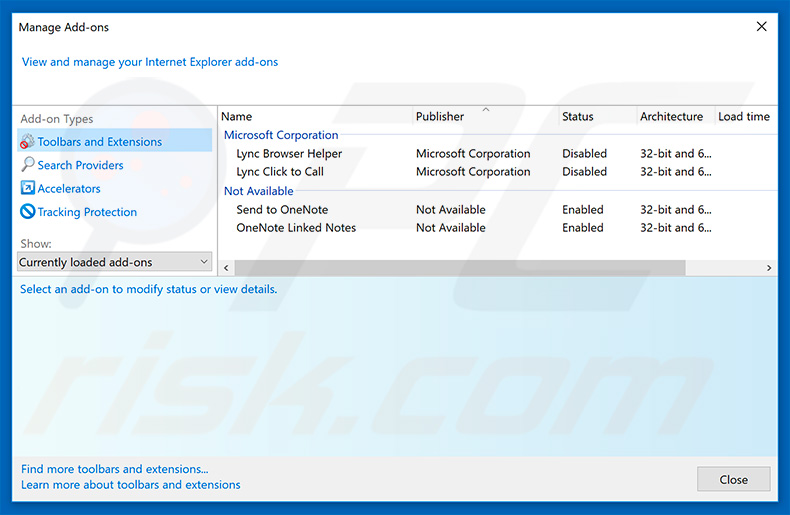Screen dimensions: 790x515
Task: Click the Architecture column header
Action: coord(671,117)
